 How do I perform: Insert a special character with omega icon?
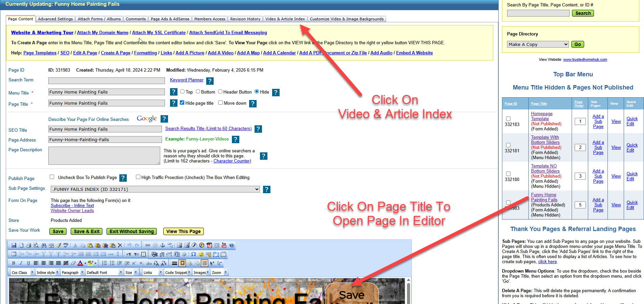193,254
